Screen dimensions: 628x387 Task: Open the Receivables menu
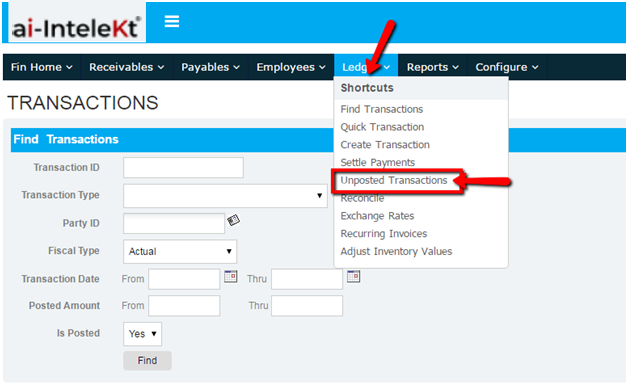pos(127,67)
